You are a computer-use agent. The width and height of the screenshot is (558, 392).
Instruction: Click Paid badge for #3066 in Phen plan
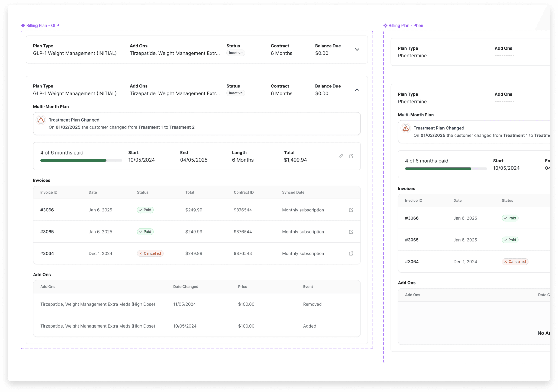pyautogui.click(x=510, y=218)
